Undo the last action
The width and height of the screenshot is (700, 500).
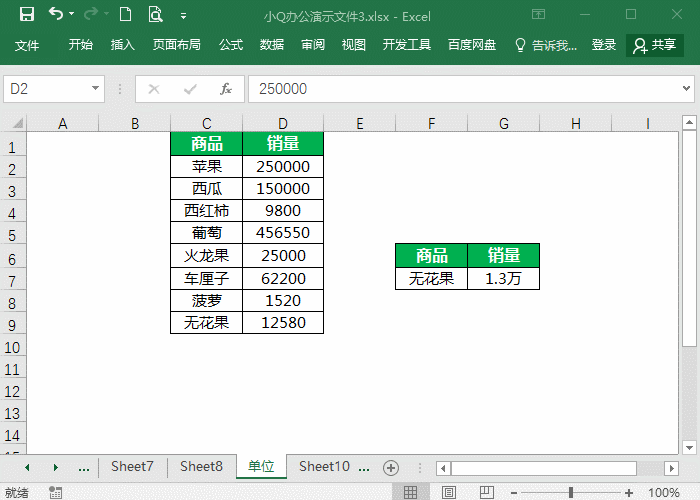coord(56,14)
